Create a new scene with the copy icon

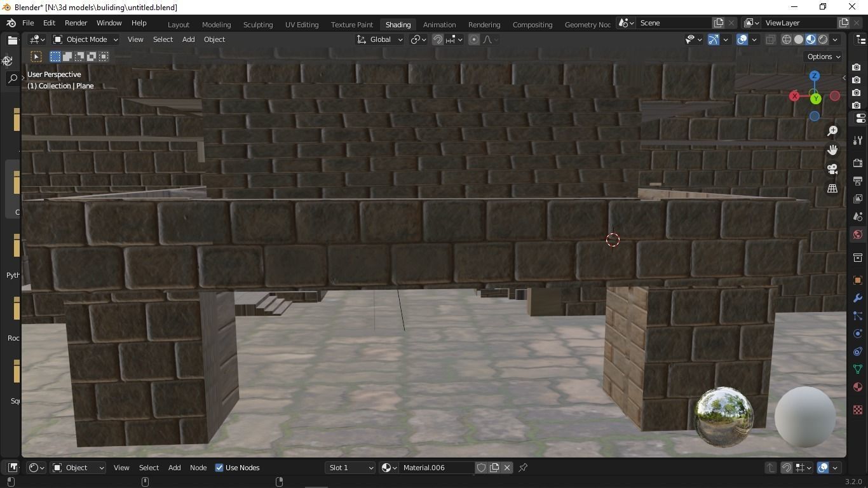[x=719, y=23]
